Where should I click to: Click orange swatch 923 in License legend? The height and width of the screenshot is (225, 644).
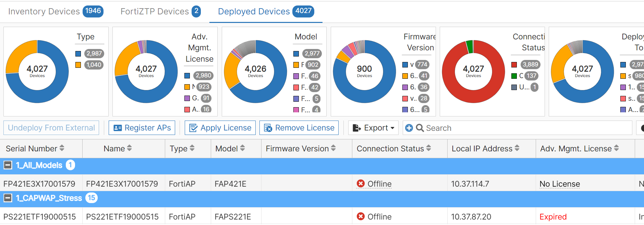pyautogui.click(x=187, y=87)
